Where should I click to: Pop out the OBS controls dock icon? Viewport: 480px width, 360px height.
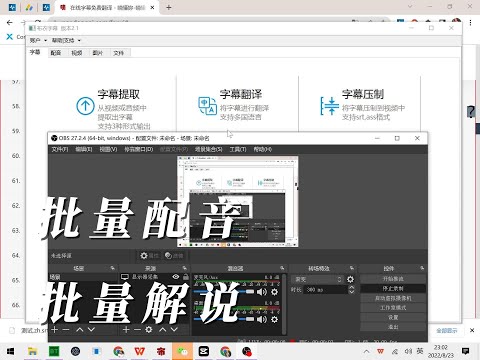point(422,268)
